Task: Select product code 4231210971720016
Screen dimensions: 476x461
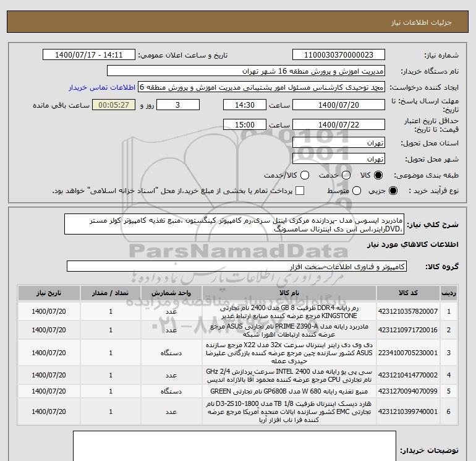Action: [x=408, y=330]
